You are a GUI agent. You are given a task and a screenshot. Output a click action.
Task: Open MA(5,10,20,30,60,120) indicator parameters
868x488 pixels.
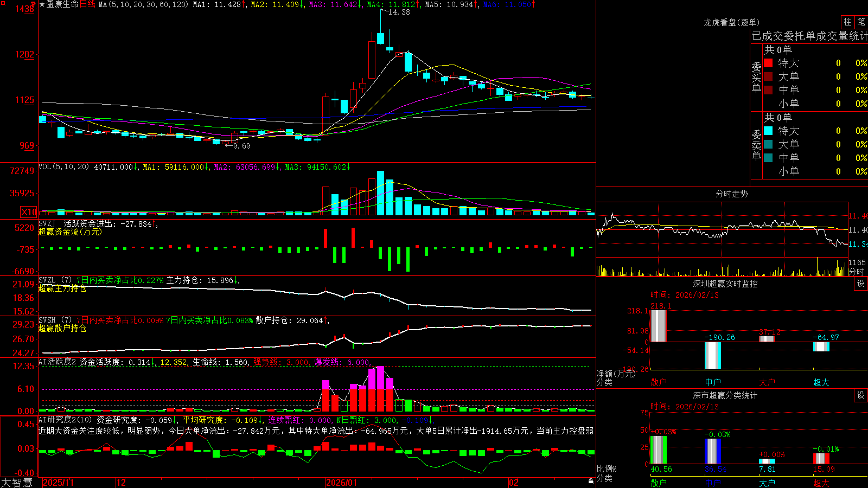143,4
